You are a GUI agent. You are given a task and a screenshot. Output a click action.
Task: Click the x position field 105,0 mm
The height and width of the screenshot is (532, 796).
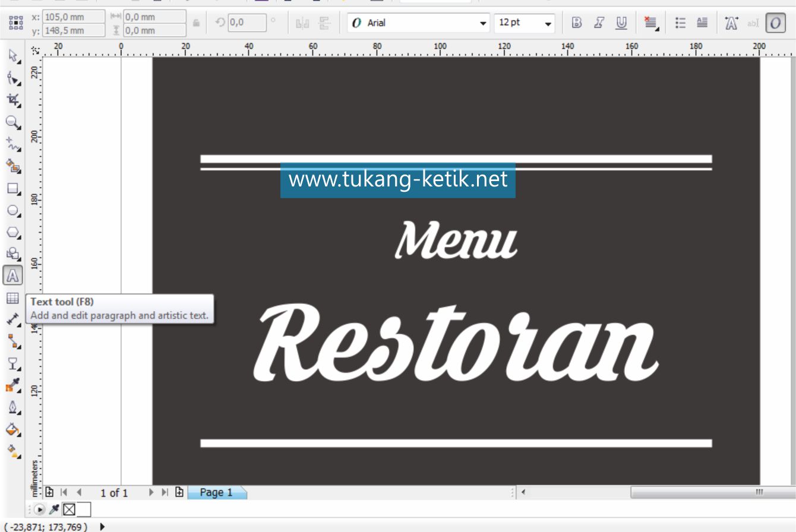(x=74, y=17)
